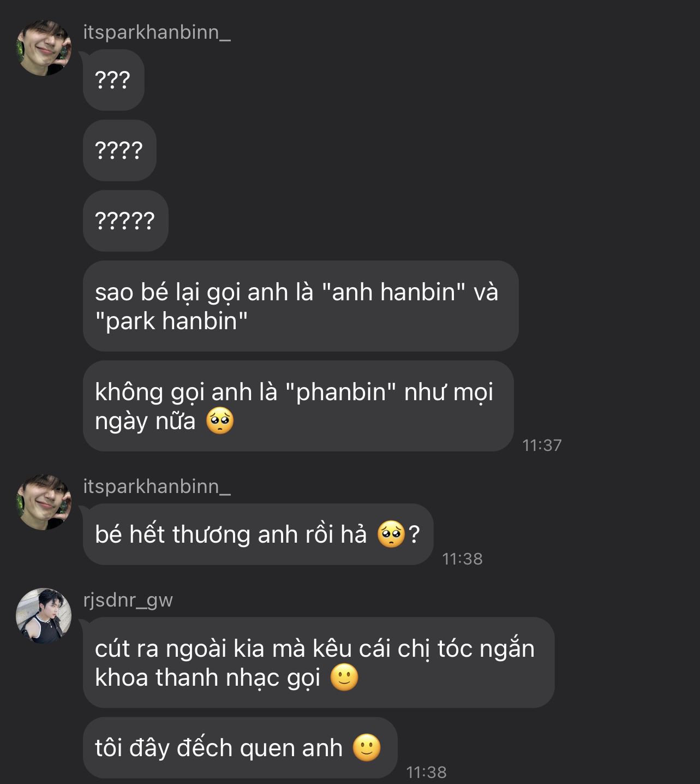Open rjsdnr_gw profile picture
This screenshot has width=700, height=784.
[44, 616]
